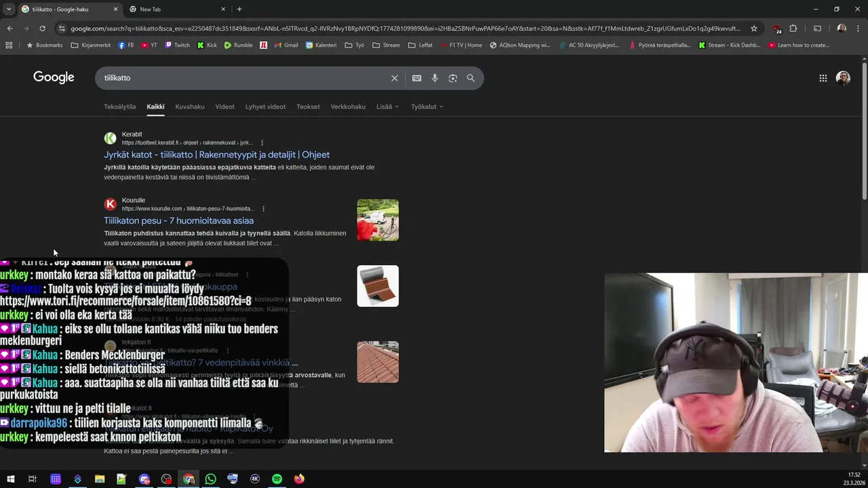Switch to the New Tab browser tab
Screen dimensions: 868x488
[177, 9]
